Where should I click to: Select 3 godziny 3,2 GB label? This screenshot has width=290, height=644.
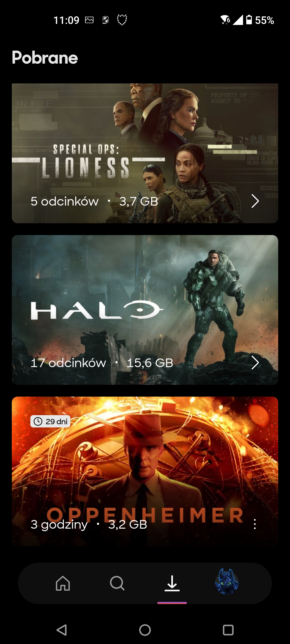pos(89,525)
